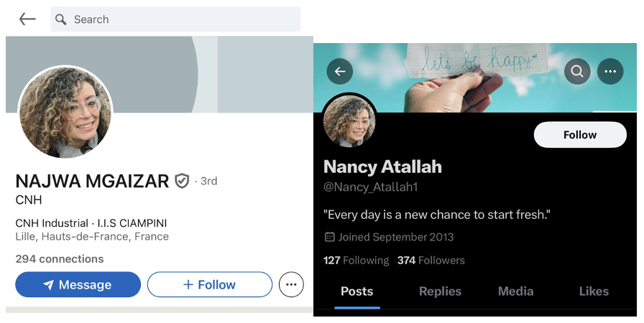This screenshot has width=644, height=323.
Task: Click the LinkedIn search field
Action: [x=175, y=19]
